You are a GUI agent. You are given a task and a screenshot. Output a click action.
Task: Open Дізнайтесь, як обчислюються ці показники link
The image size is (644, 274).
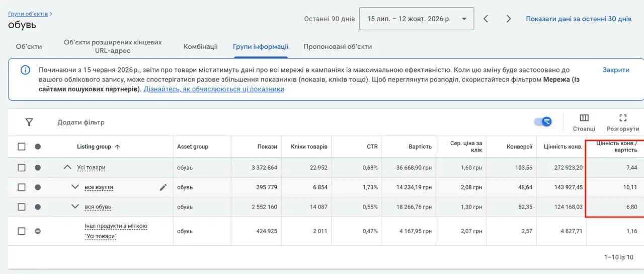(214, 89)
